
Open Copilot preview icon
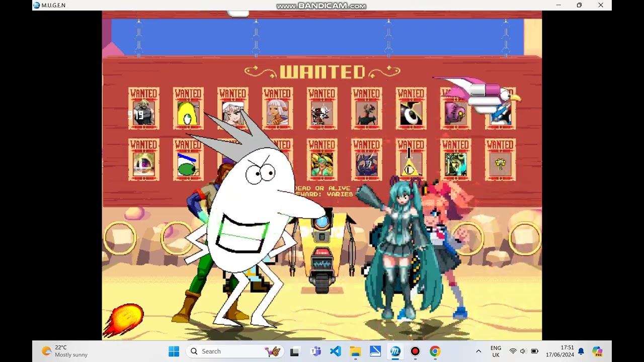coord(597,351)
